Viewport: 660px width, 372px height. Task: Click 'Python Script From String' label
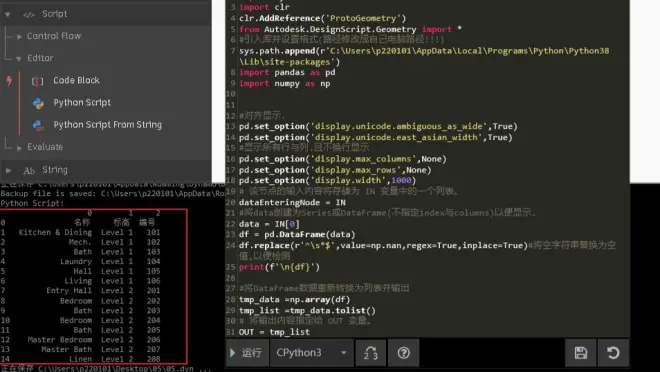tap(108, 125)
